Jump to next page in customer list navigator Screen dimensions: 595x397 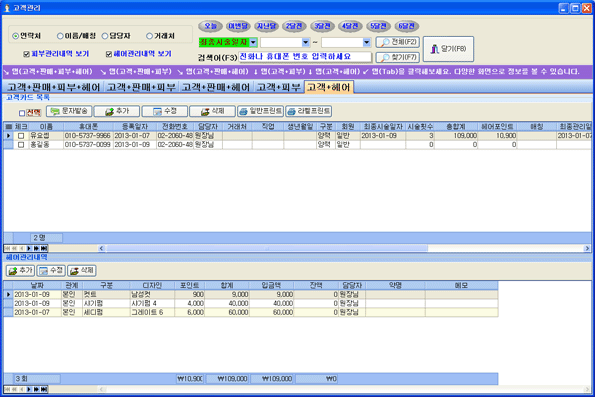pos(36,248)
